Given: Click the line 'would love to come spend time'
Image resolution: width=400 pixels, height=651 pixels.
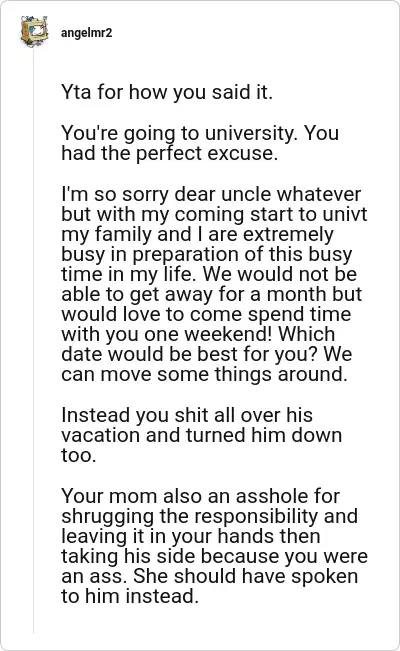Looking at the screenshot, I should coord(206,314).
